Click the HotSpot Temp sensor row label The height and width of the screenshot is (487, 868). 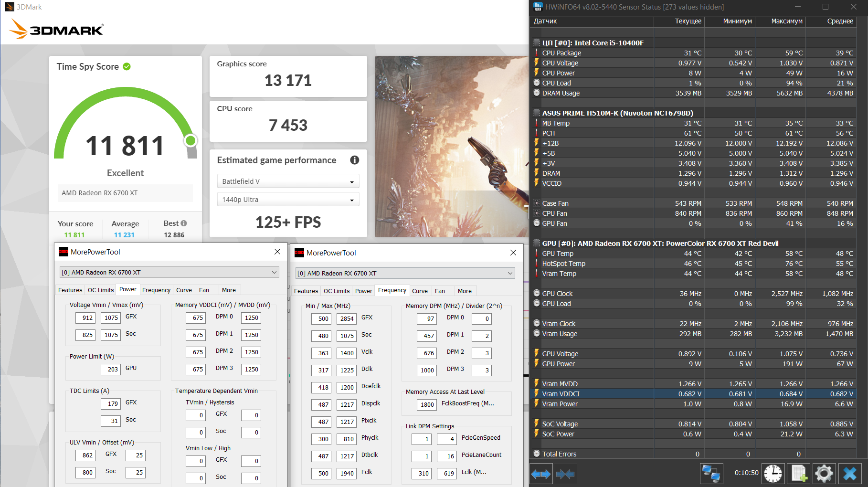coord(563,263)
